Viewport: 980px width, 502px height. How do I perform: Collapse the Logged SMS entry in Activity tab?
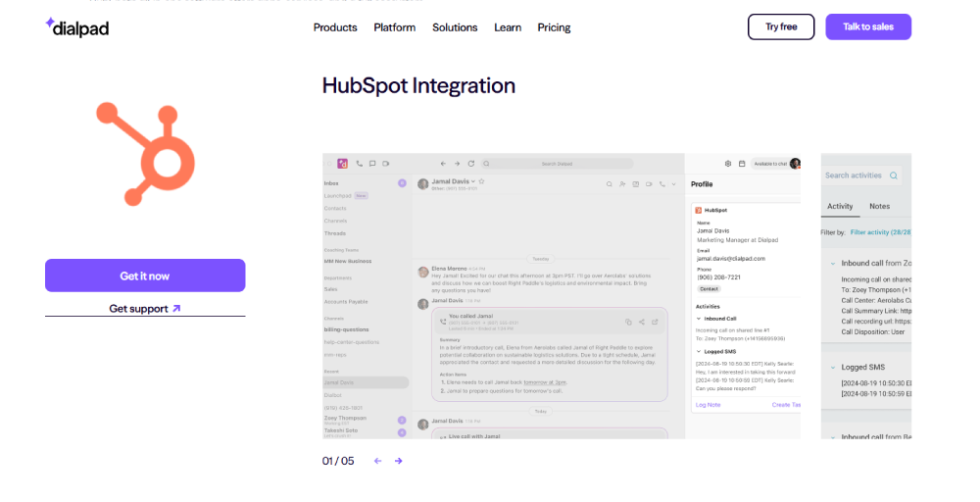click(x=832, y=368)
